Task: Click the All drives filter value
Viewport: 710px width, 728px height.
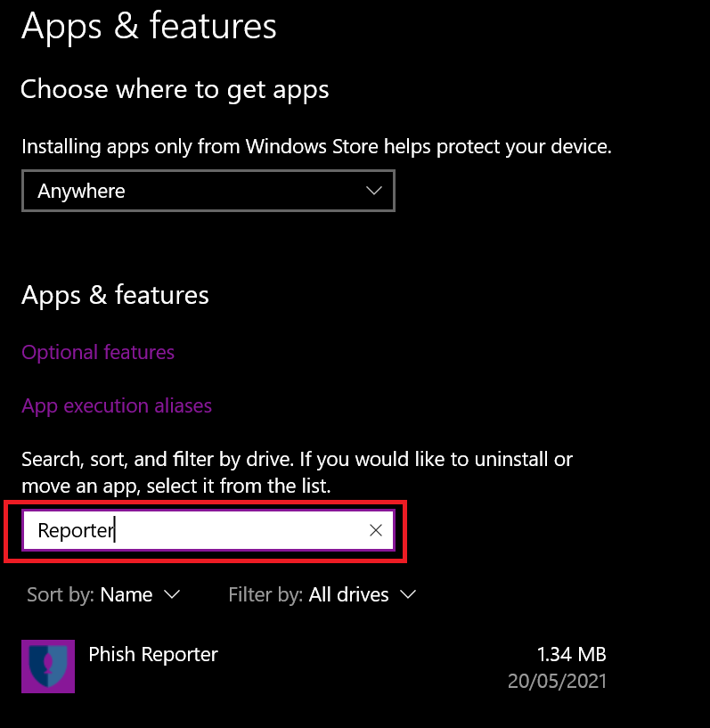Action: tap(349, 594)
